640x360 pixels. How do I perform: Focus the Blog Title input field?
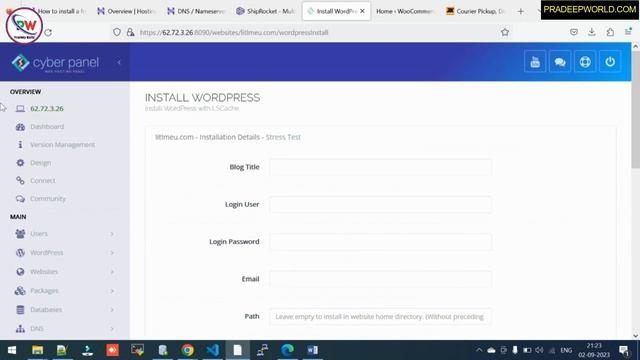(x=380, y=167)
